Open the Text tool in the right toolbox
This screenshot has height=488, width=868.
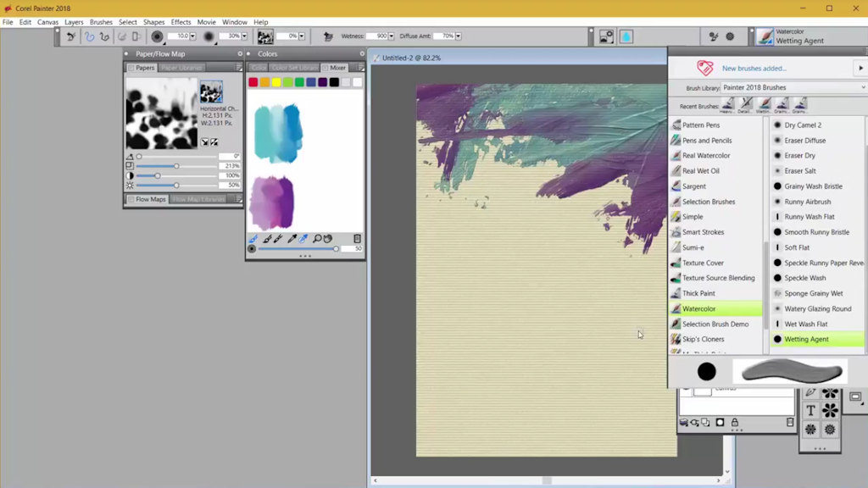(x=811, y=409)
